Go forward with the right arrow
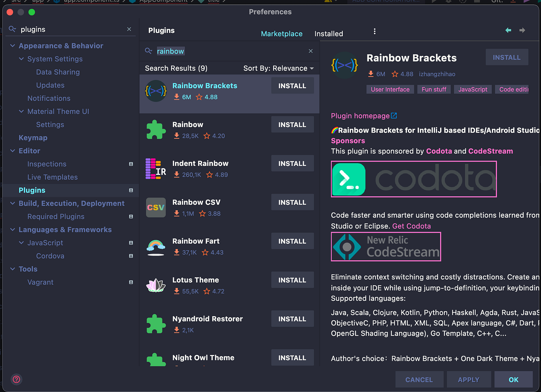 [x=522, y=30]
